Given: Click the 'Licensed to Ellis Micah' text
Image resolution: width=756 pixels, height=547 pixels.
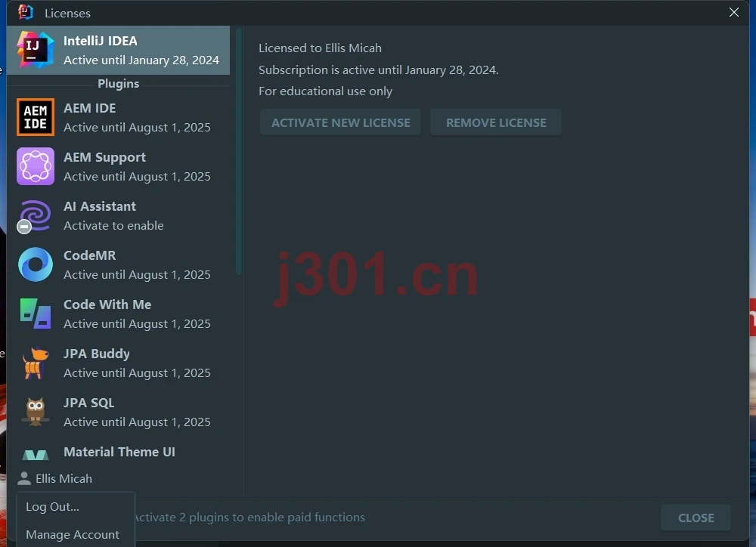Looking at the screenshot, I should click(320, 48).
